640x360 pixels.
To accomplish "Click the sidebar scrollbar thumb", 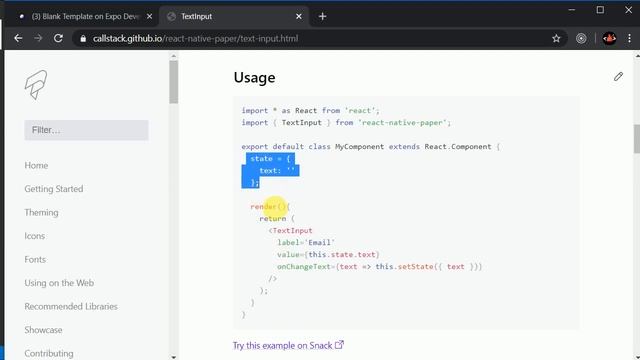I will (x=173, y=82).
